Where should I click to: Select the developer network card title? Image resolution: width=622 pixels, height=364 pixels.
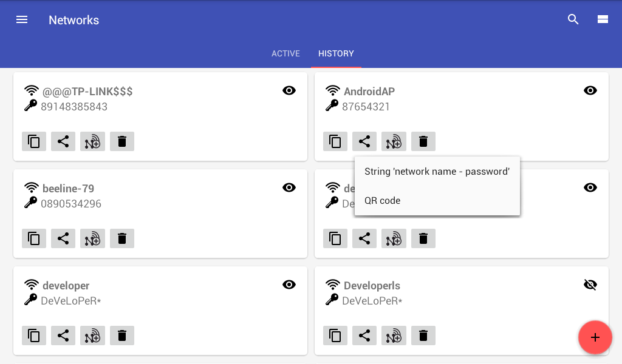click(x=66, y=285)
